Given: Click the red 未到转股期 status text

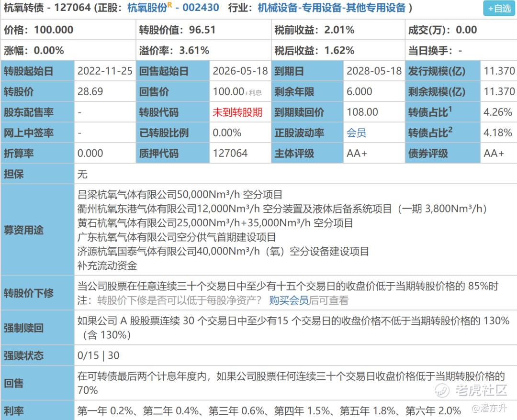Looking at the screenshot, I should point(237,112).
